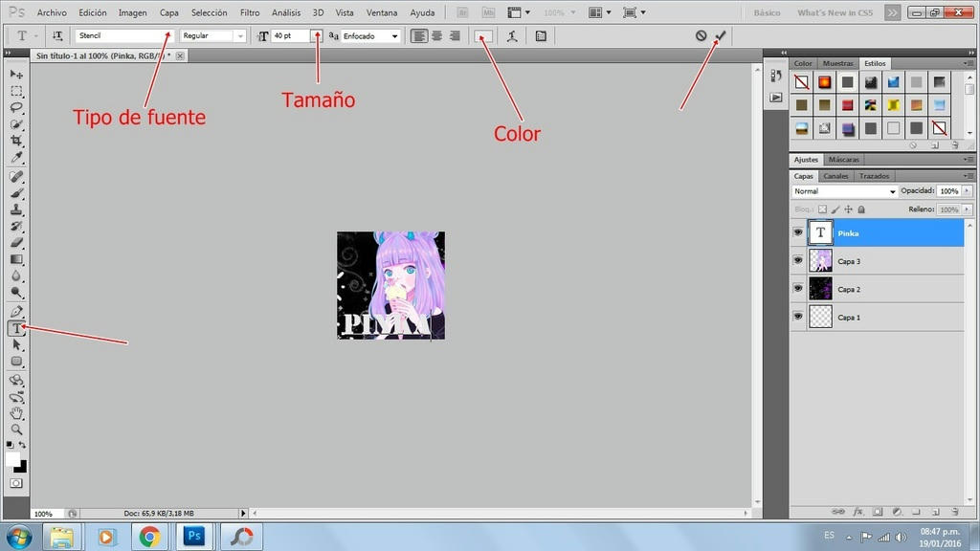
Task: Switch to the Máscaras tab
Action: 844,160
